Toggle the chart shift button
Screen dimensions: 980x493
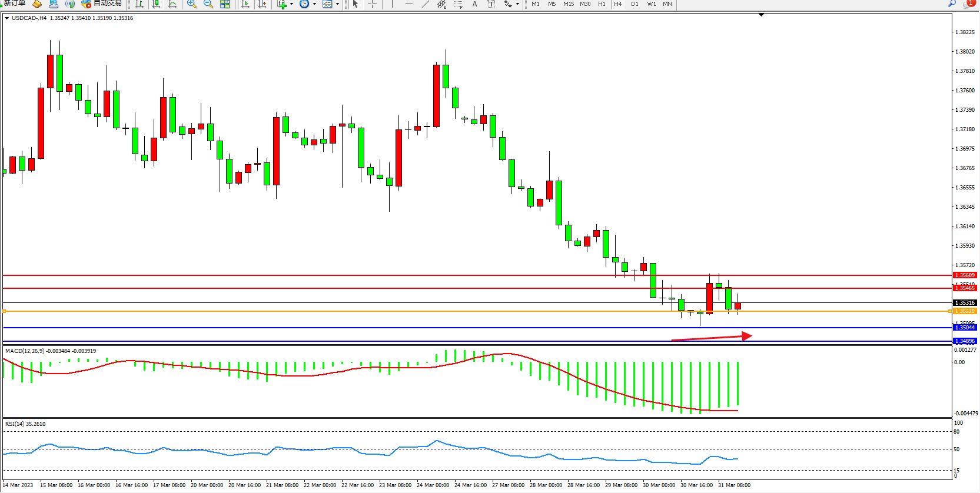point(262,4)
